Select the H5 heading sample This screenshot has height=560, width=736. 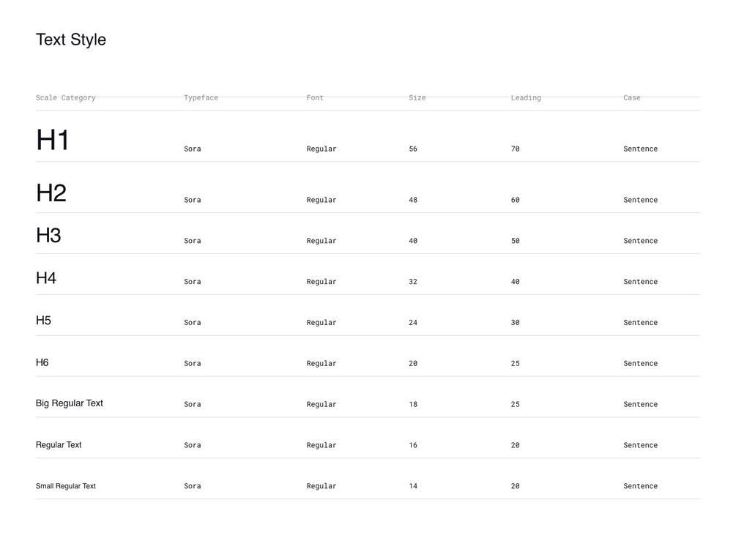click(43, 321)
